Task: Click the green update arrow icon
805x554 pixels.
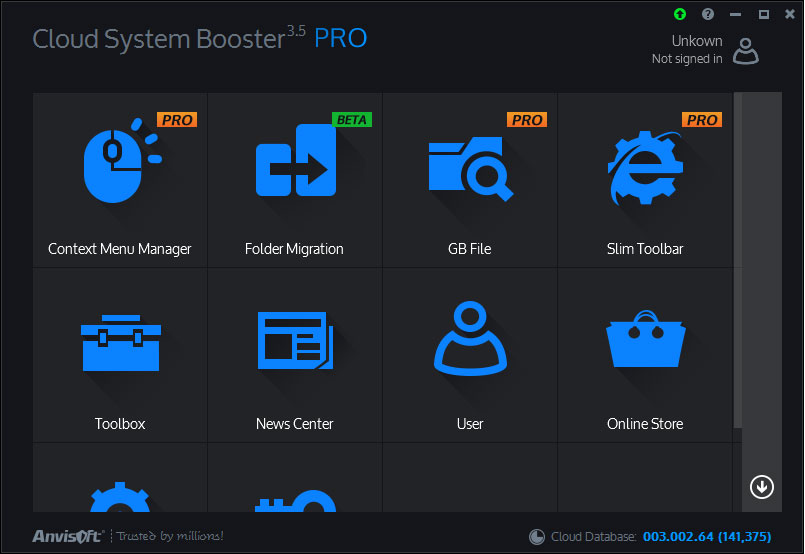Action: tap(680, 14)
